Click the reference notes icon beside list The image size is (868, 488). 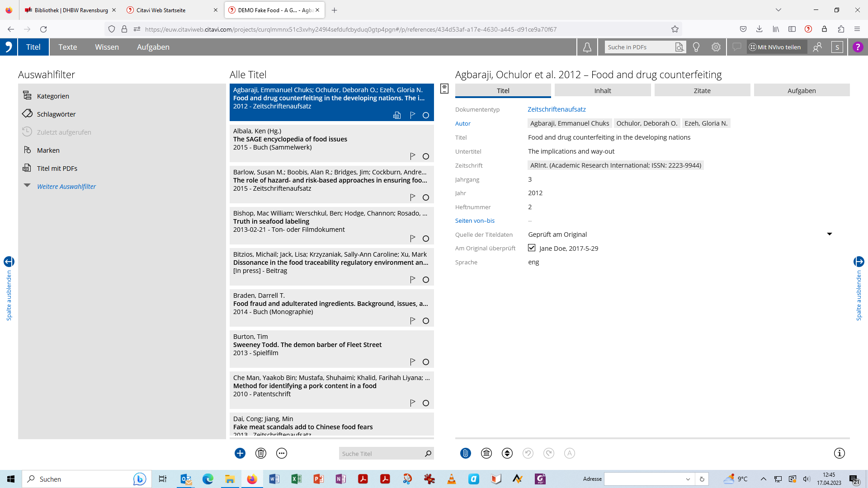[x=444, y=89]
